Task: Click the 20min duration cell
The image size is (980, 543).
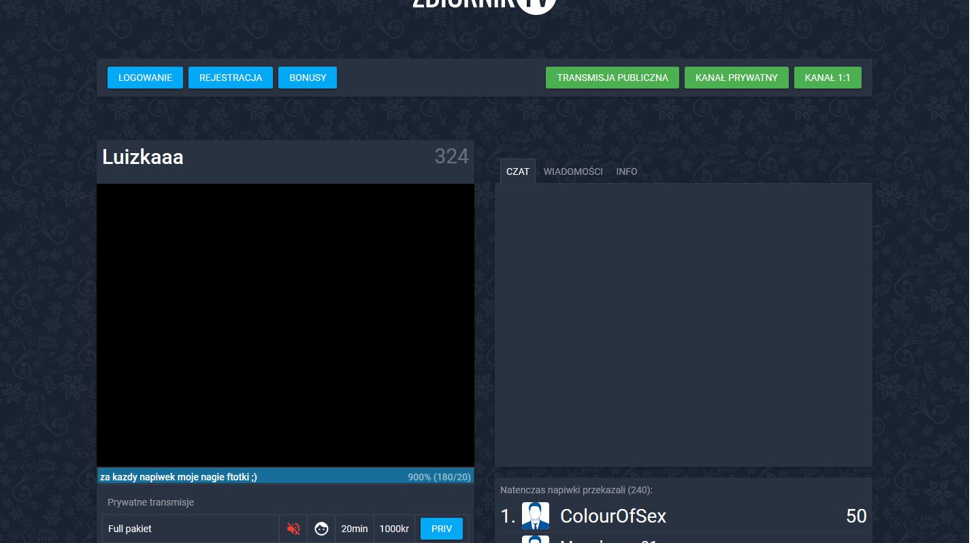Action: pyautogui.click(x=354, y=528)
